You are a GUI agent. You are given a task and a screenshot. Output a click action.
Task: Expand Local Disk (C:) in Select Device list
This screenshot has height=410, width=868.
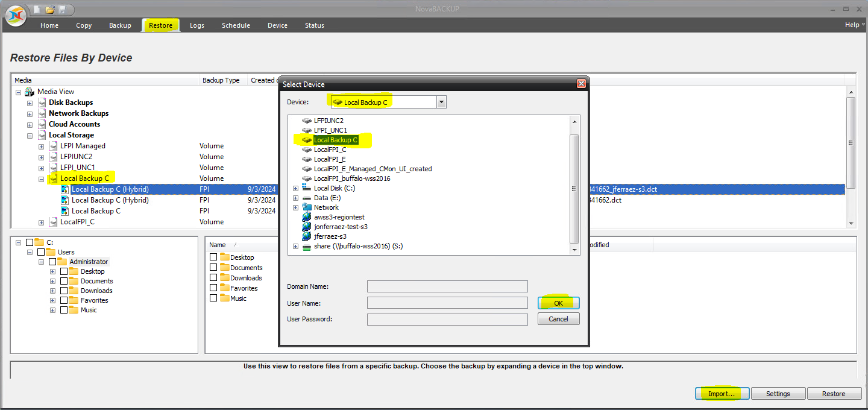tap(295, 188)
